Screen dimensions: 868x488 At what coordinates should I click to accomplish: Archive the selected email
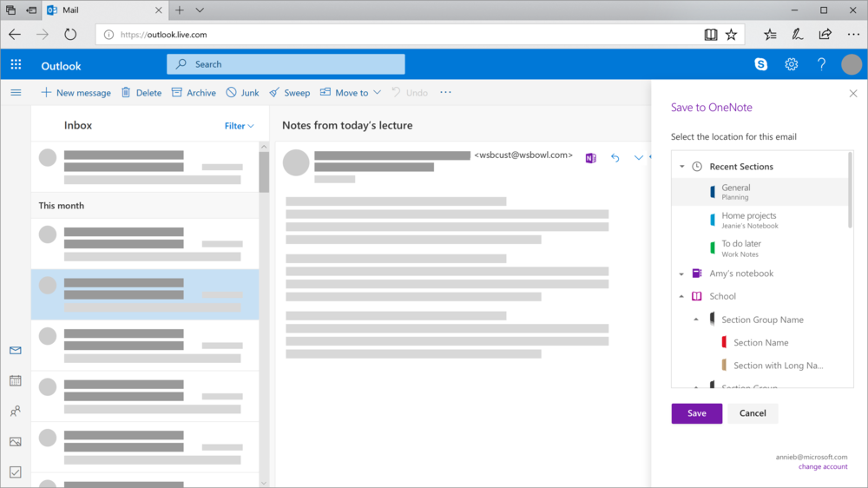pyautogui.click(x=194, y=93)
